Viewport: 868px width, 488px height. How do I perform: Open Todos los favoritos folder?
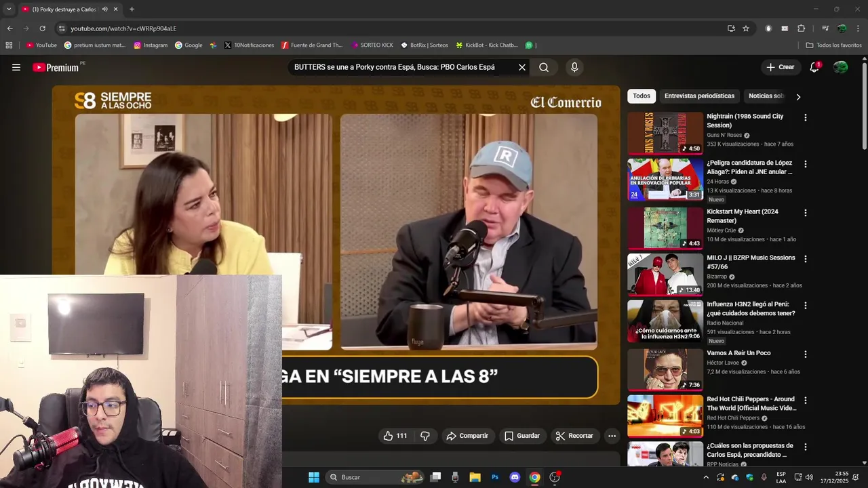coord(833,45)
